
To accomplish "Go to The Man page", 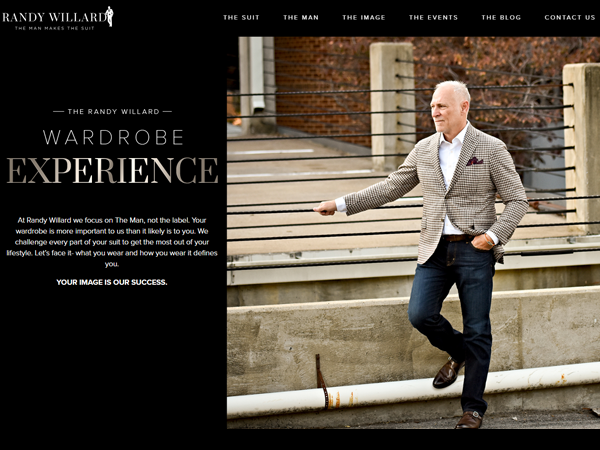I will click(301, 17).
